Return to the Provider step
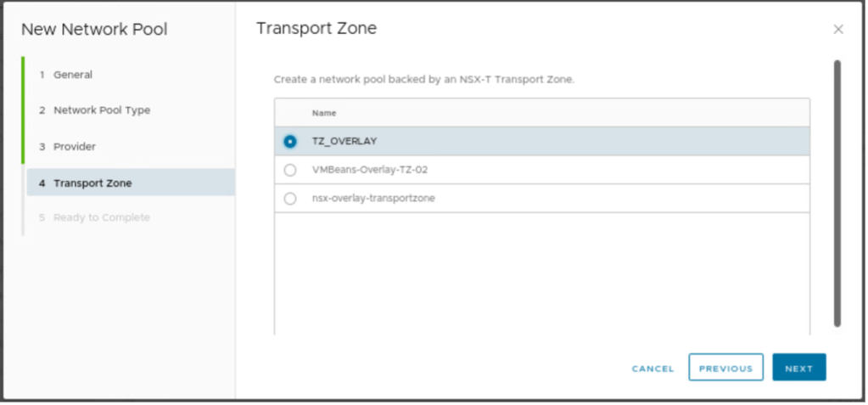Viewport: 868px width, 405px height. (x=74, y=147)
